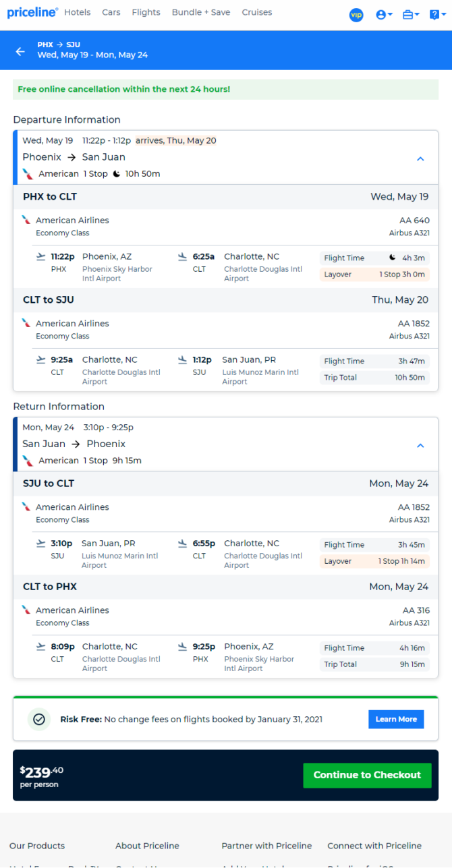452x868 pixels.
Task: Select the Hotels navigation tab
Action: pos(78,12)
